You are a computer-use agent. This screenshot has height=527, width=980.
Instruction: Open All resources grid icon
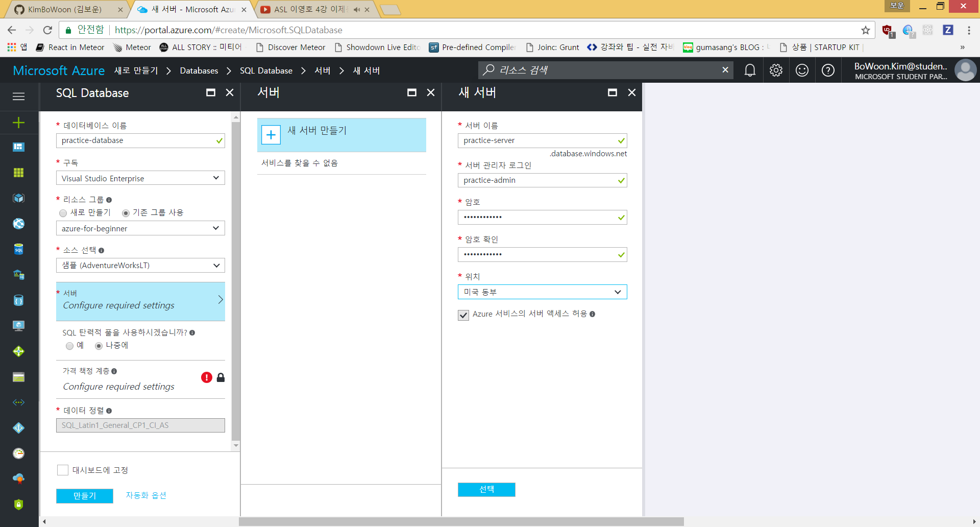19,173
